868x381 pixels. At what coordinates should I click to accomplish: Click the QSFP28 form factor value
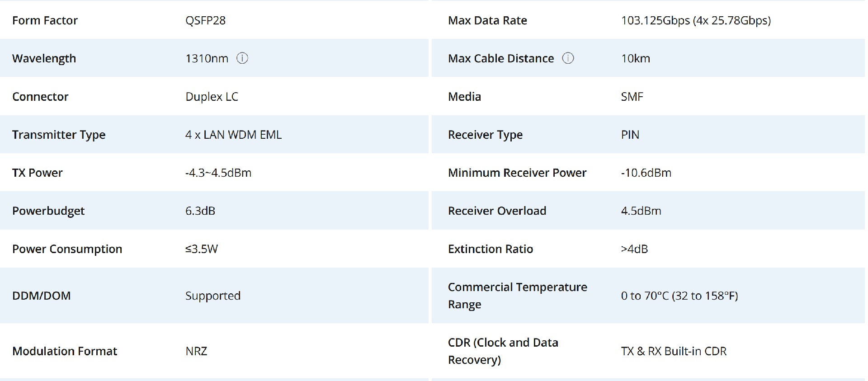pyautogui.click(x=205, y=20)
